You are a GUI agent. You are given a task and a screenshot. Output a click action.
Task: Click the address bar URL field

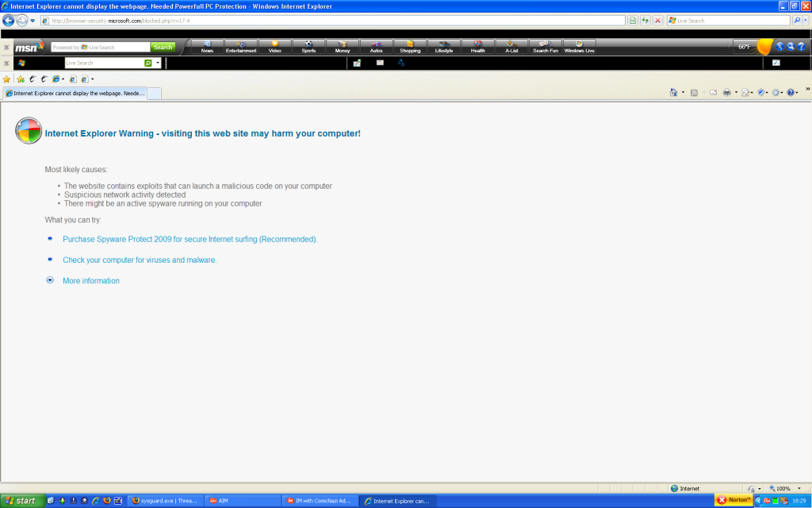click(x=333, y=21)
